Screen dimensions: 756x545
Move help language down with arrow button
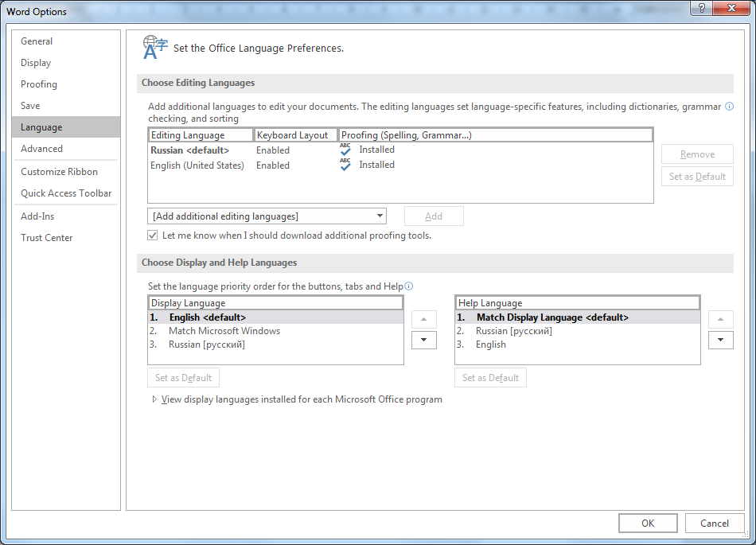(721, 340)
